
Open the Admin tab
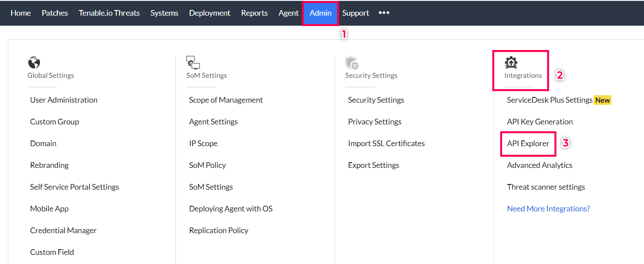(320, 13)
